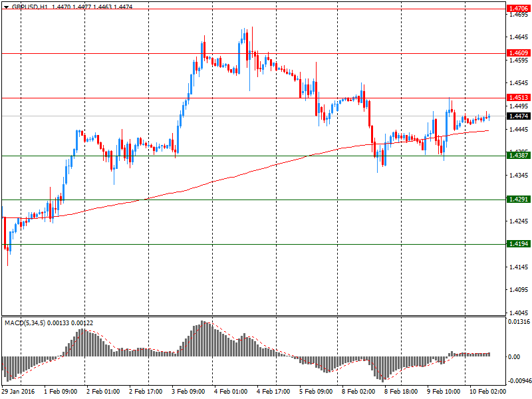Click the 10 Feb 02:00 time label
The image size is (532, 399).
pyautogui.click(x=487, y=392)
